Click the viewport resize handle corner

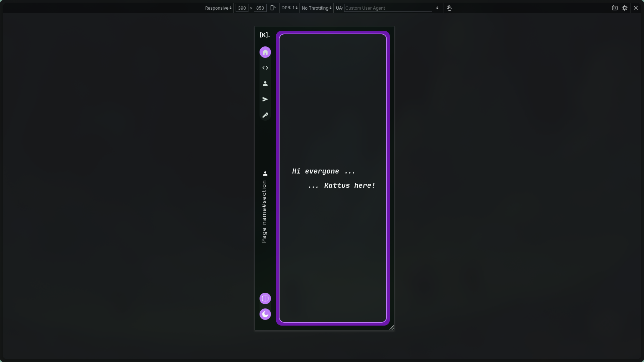[x=392, y=327]
